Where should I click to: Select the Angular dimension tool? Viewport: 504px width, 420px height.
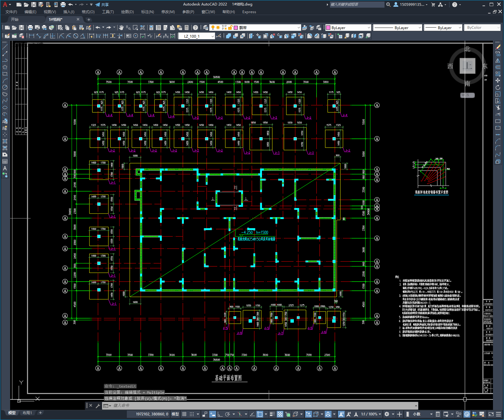pyautogui.click(x=82, y=36)
